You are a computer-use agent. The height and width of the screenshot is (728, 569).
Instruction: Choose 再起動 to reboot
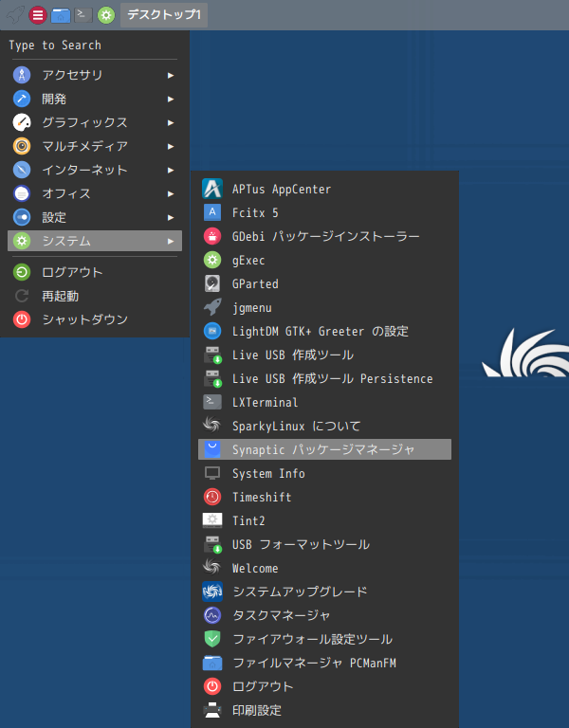click(95, 296)
